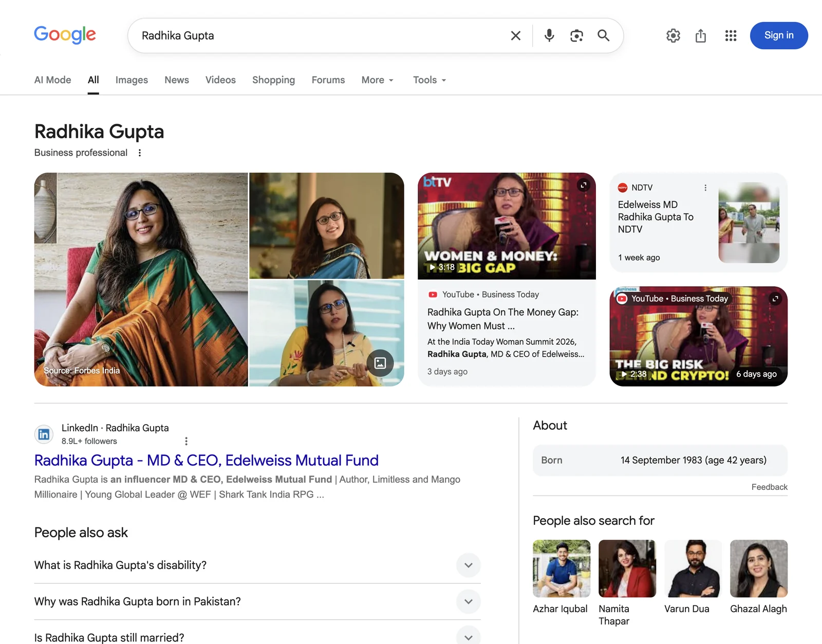Select the All results tab
Image resolution: width=822 pixels, height=644 pixels.
[93, 80]
